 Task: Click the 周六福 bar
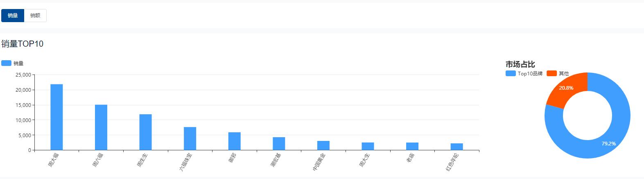(x=101, y=127)
